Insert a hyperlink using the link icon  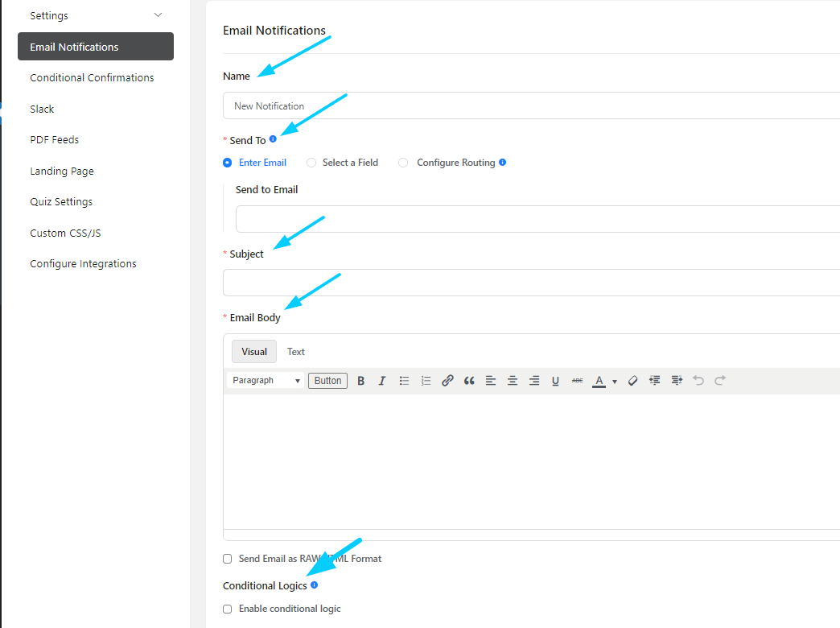pos(447,380)
